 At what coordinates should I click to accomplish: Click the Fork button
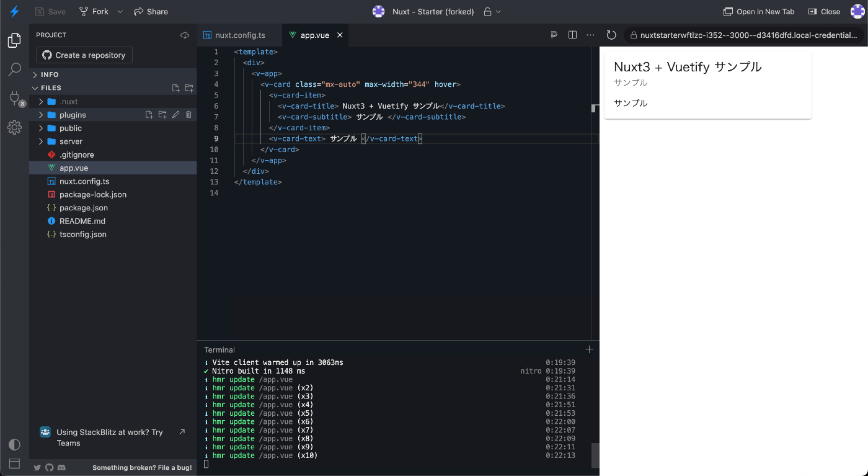pos(94,11)
